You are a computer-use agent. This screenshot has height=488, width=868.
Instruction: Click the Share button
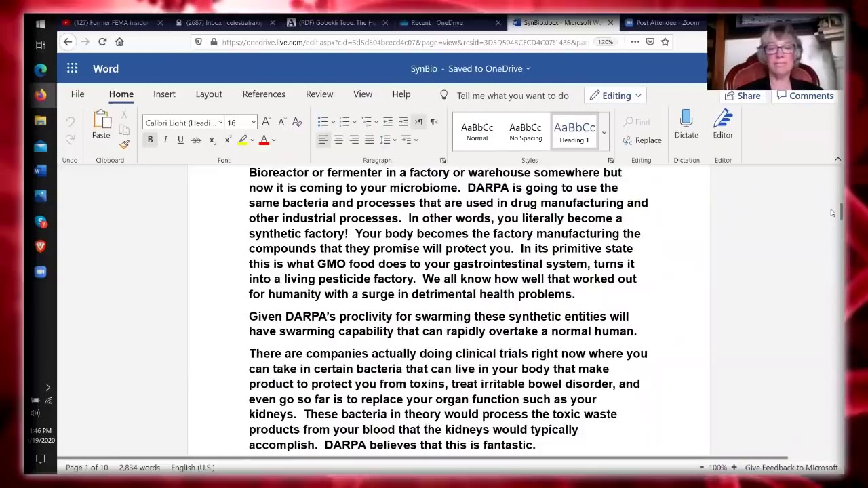(743, 96)
